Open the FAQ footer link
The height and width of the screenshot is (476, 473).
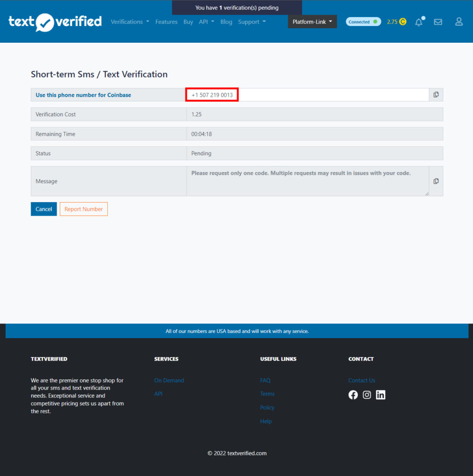pyautogui.click(x=265, y=380)
